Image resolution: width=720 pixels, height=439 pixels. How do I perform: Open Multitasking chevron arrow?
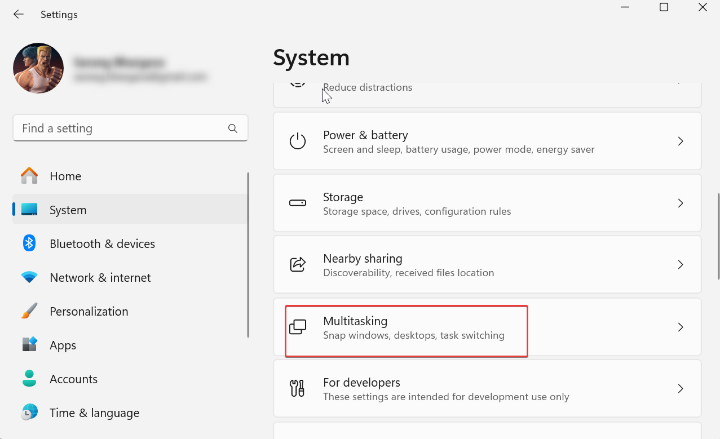(680, 327)
